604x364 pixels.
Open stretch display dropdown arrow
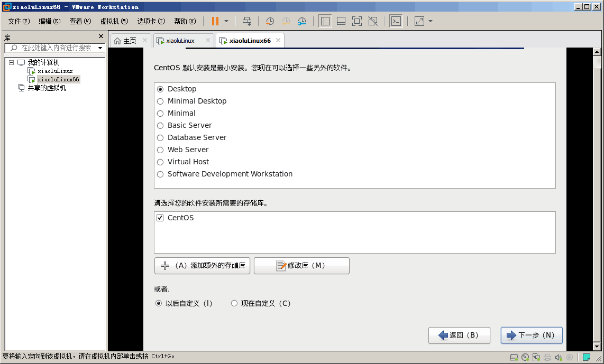point(431,21)
